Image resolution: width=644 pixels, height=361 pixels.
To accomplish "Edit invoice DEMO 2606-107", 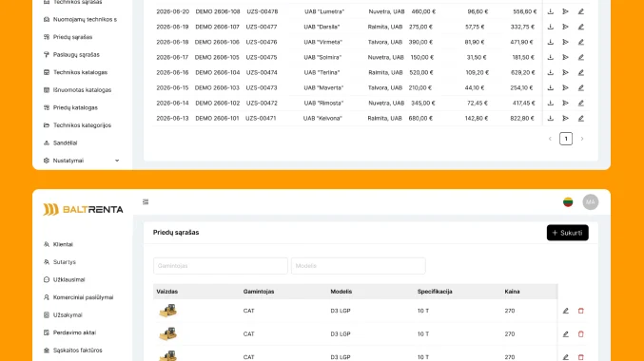I will (581, 27).
